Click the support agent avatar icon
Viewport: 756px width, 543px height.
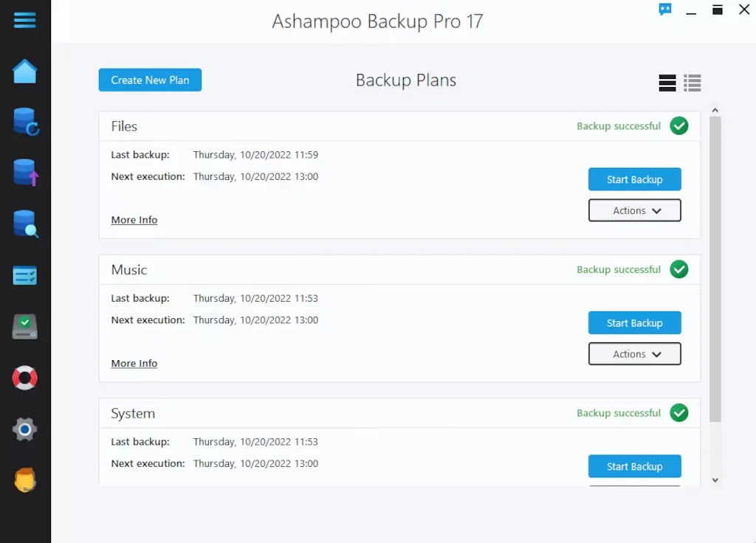[24, 480]
